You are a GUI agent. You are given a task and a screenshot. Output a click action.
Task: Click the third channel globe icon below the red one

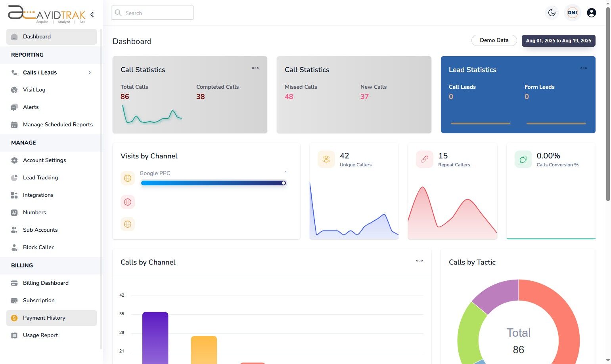click(128, 224)
